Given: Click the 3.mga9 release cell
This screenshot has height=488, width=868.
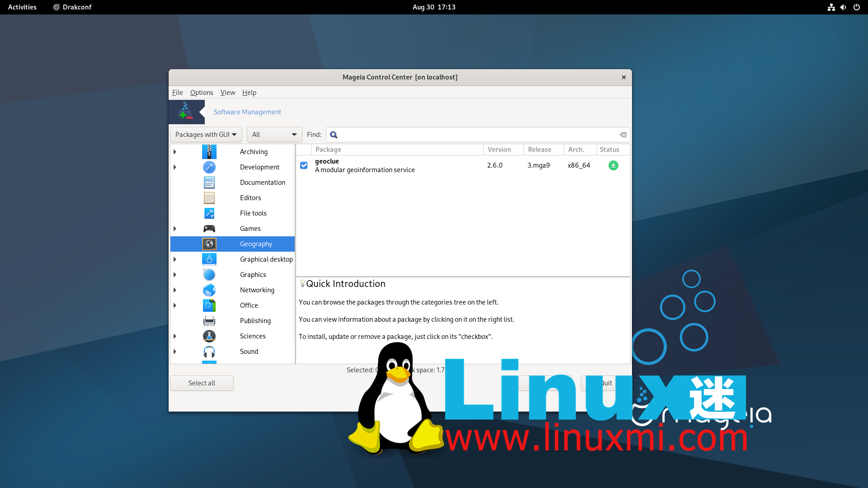Looking at the screenshot, I should (x=538, y=165).
